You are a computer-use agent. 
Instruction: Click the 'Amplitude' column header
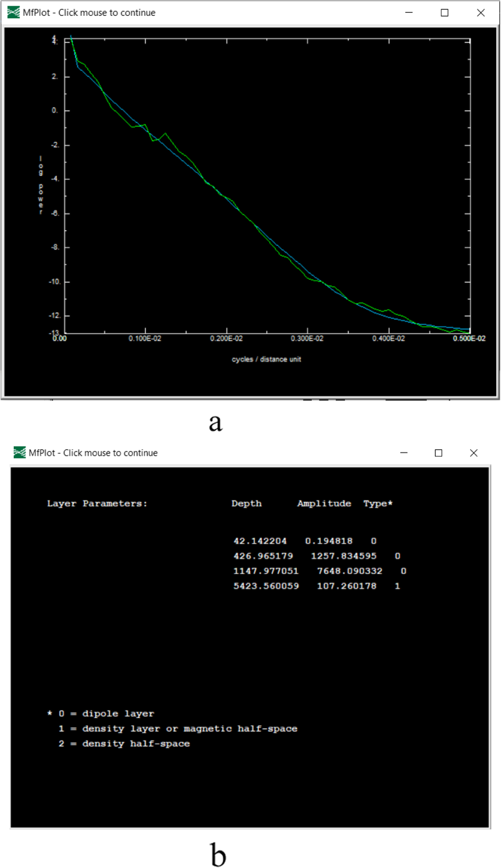(324, 503)
